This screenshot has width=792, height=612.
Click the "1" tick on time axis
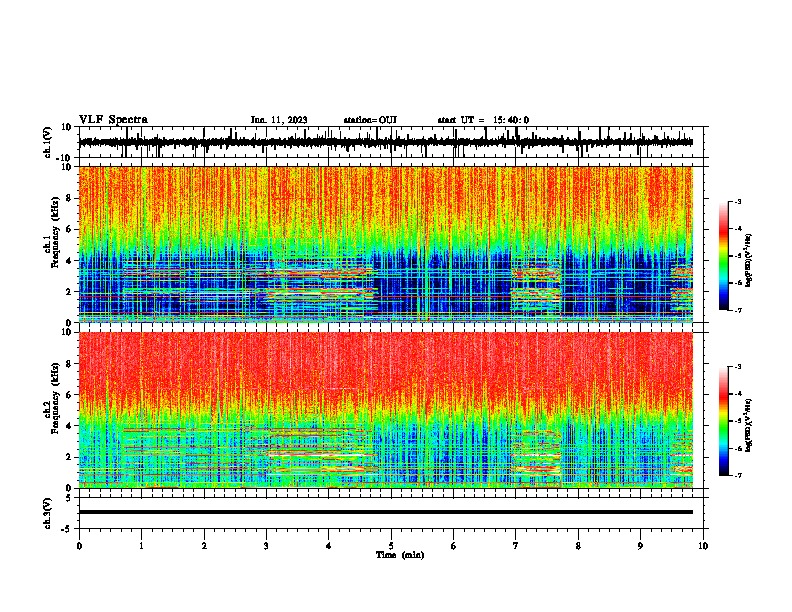[x=141, y=546]
